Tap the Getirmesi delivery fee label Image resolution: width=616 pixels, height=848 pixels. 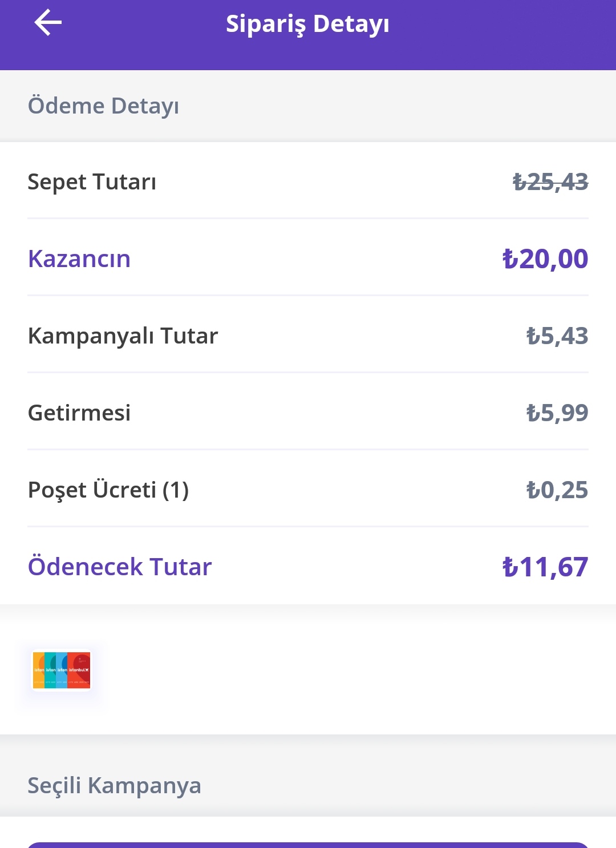(79, 413)
